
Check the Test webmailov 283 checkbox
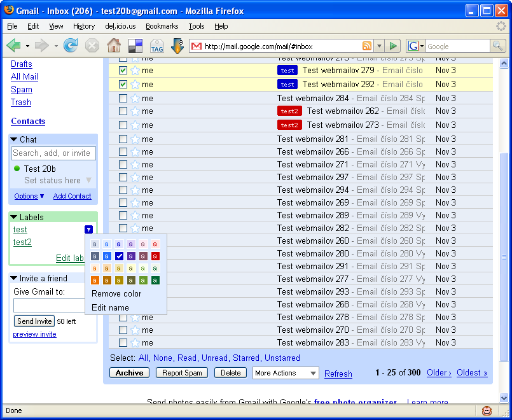[x=123, y=342]
